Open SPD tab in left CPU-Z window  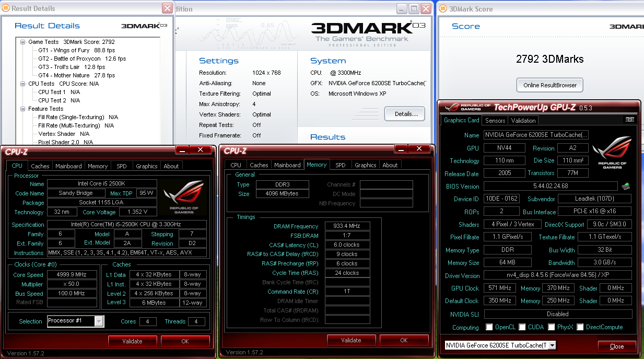[122, 166]
